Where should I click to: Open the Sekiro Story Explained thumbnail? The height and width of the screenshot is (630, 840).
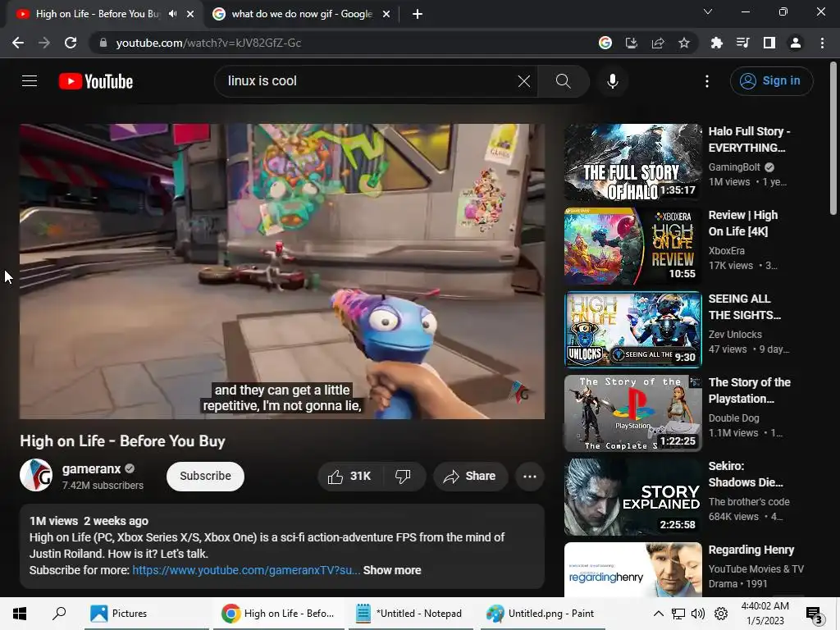click(632, 497)
